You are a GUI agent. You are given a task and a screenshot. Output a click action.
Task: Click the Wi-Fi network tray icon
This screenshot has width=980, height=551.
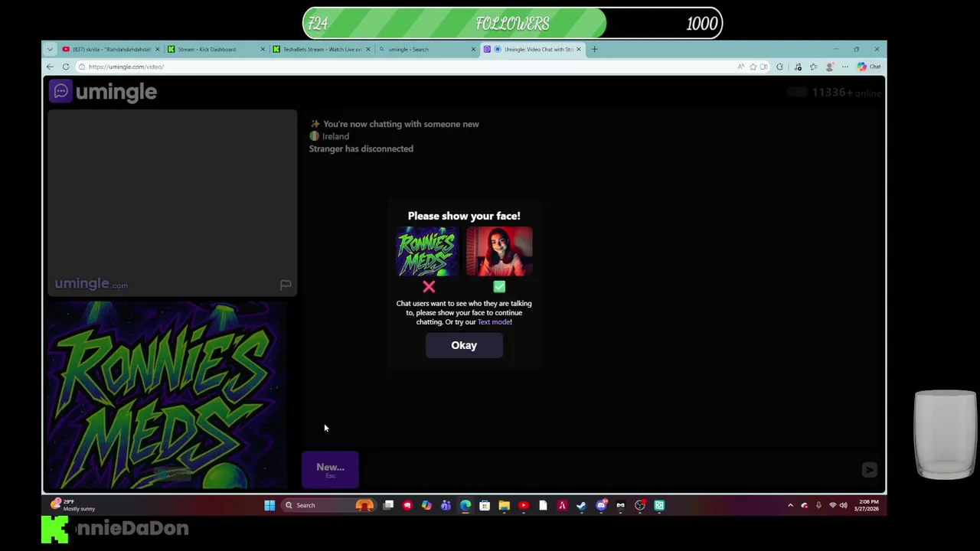pyautogui.click(x=832, y=505)
